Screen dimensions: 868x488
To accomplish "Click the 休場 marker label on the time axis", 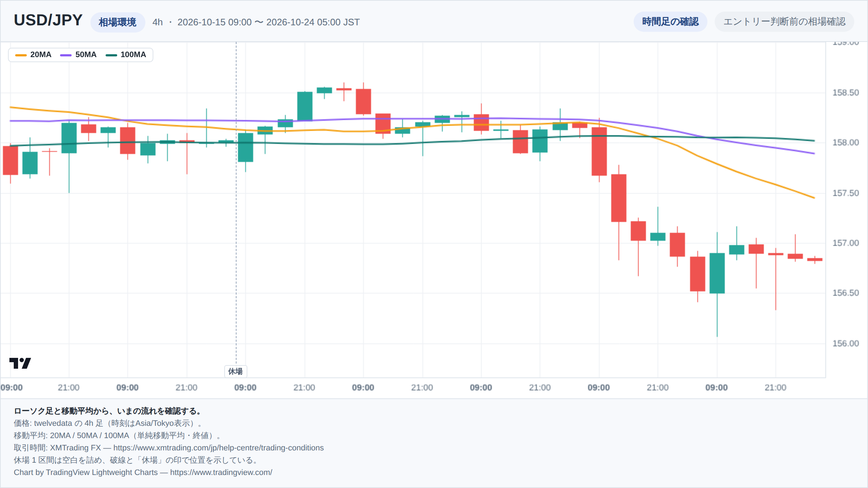I will click(235, 371).
